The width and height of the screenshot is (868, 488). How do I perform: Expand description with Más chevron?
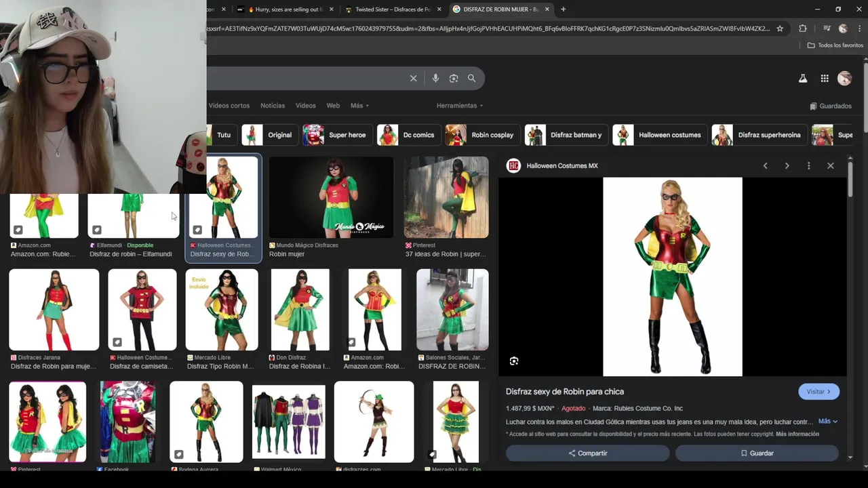pos(828,422)
